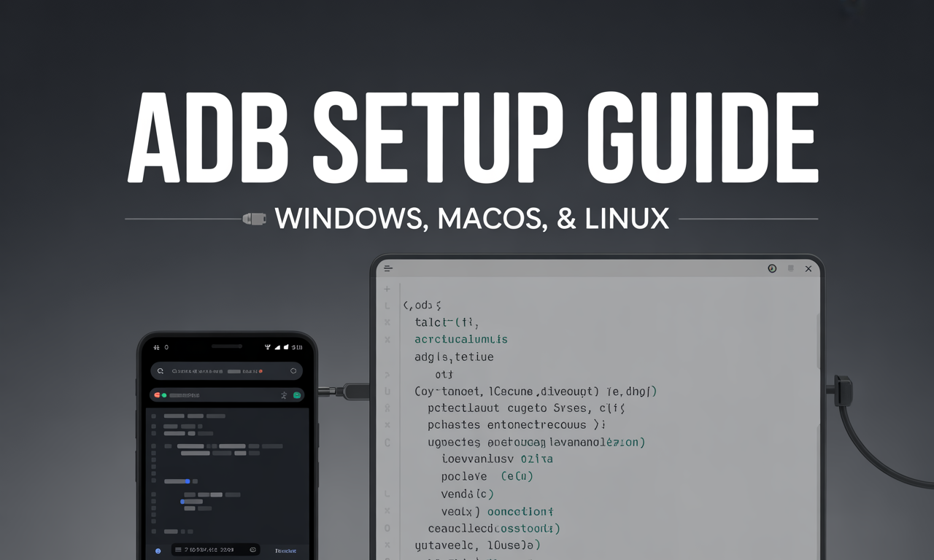Tap the phone's bottom message input bar
The height and width of the screenshot is (560, 934).
pos(215,550)
